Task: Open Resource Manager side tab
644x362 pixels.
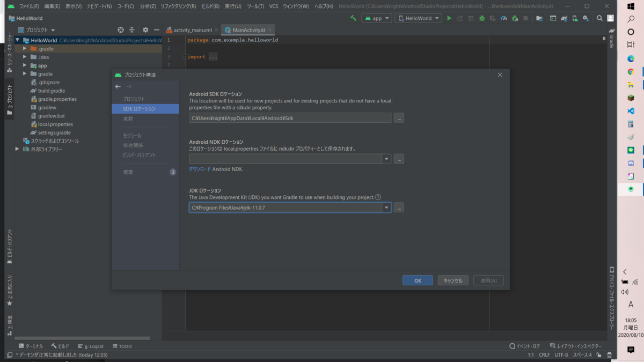Action: click(10, 53)
